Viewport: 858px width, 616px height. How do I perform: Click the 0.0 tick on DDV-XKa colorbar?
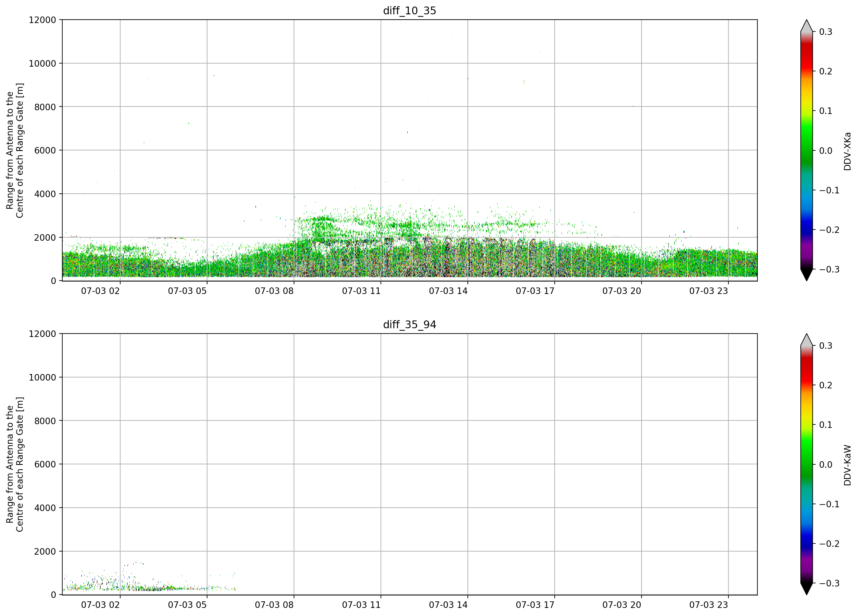(826, 151)
